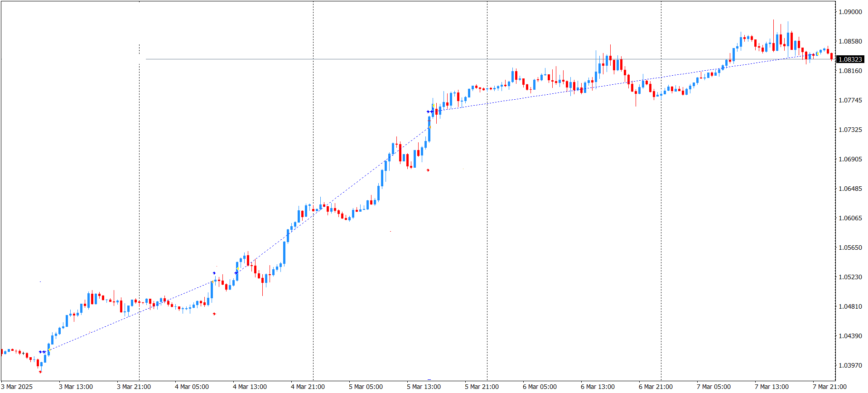Select price label 1.08160 on the axis

pyautogui.click(x=850, y=71)
